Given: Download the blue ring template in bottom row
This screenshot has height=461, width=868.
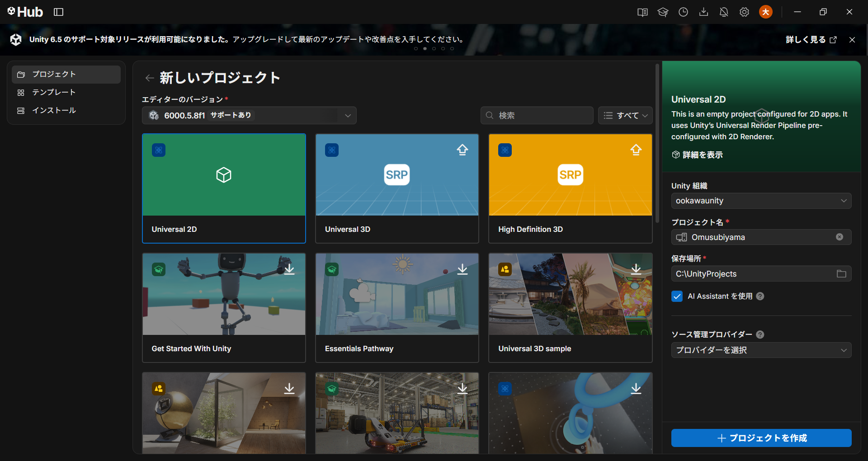Looking at the screenshot, I should point(636,389).
